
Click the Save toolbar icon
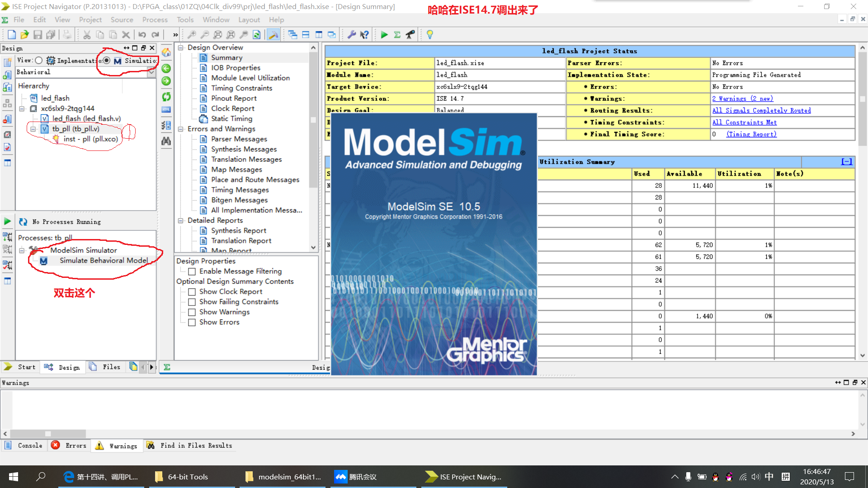[x=38, y=35]
